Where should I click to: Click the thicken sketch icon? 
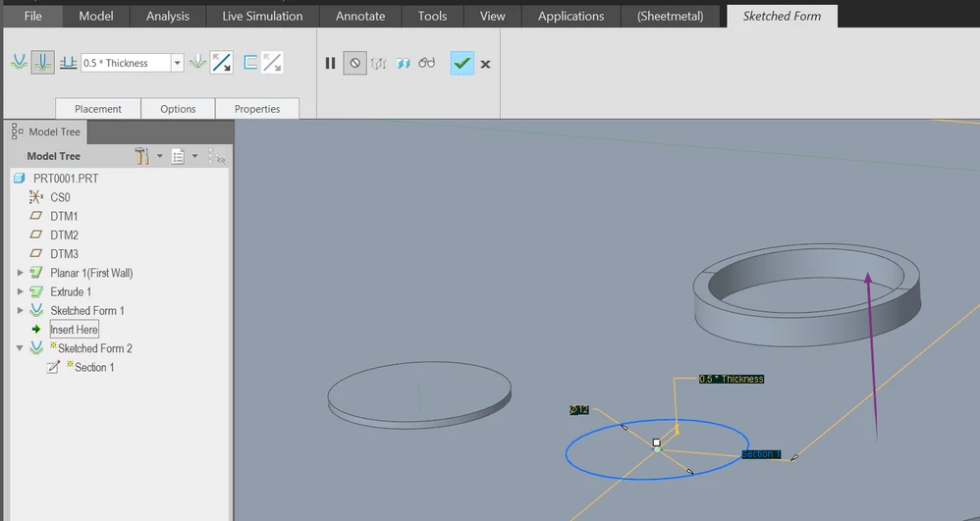[x=250, y=63]
